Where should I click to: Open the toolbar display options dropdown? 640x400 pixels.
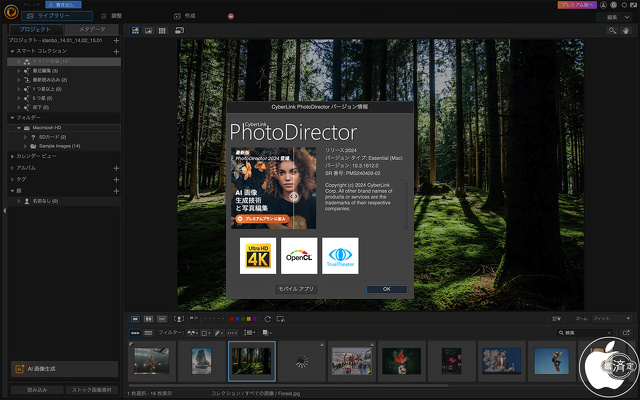coord(556,319)
